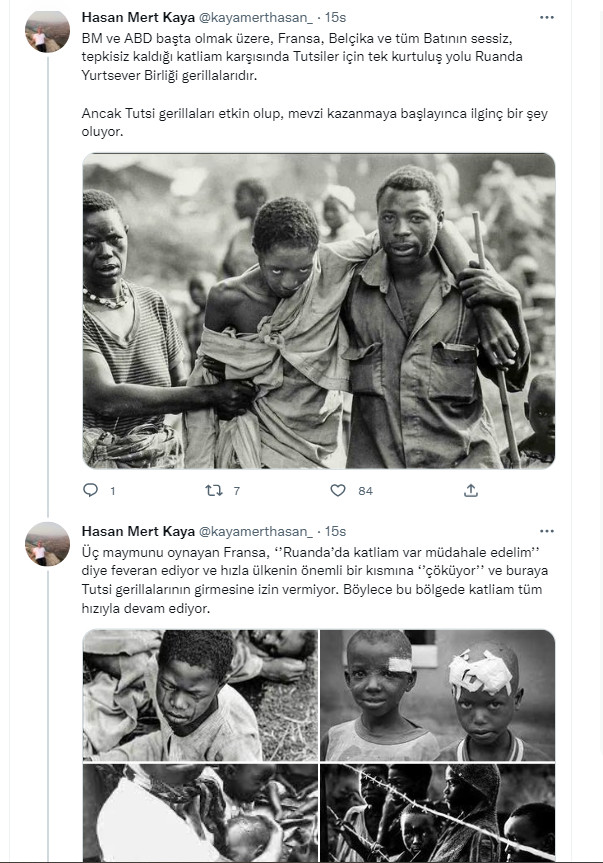The image size is (603, 863).
Task: Share the first tweet via share icon
Action: click(x=471, y=490)
